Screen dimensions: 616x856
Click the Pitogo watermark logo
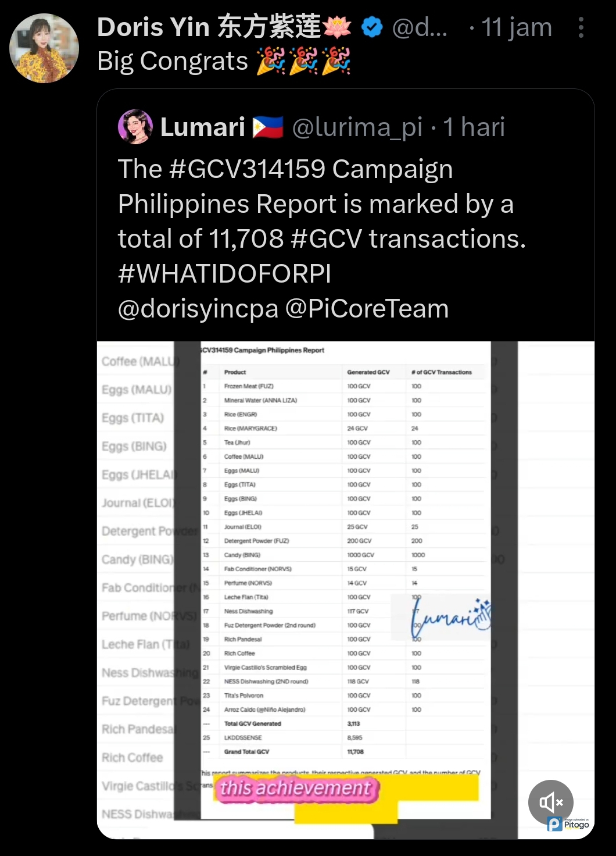click(x=568, y=823)
